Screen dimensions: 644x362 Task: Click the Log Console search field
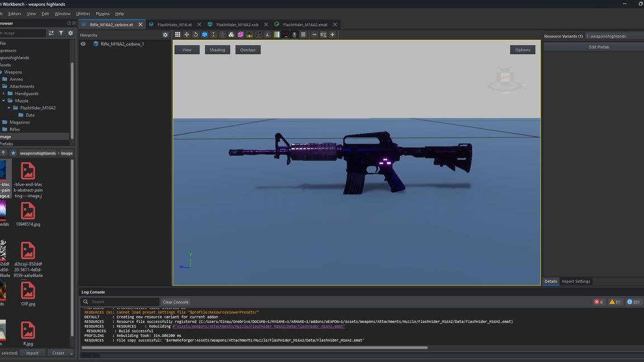point(124,302)
